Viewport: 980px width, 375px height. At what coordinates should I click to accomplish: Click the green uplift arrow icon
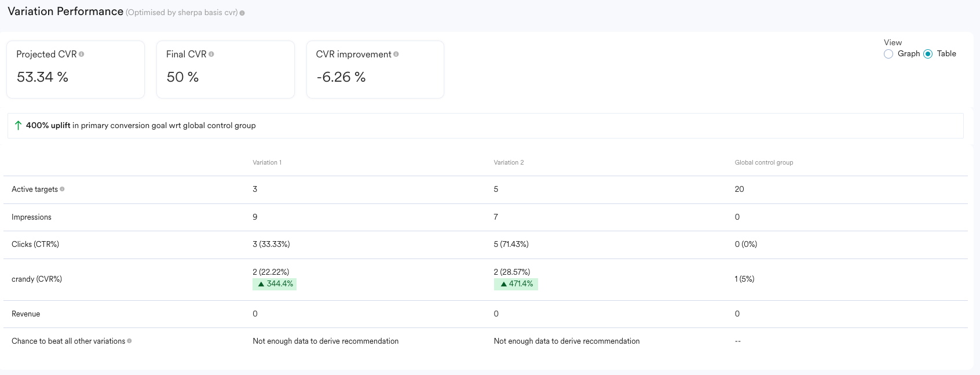18,125
